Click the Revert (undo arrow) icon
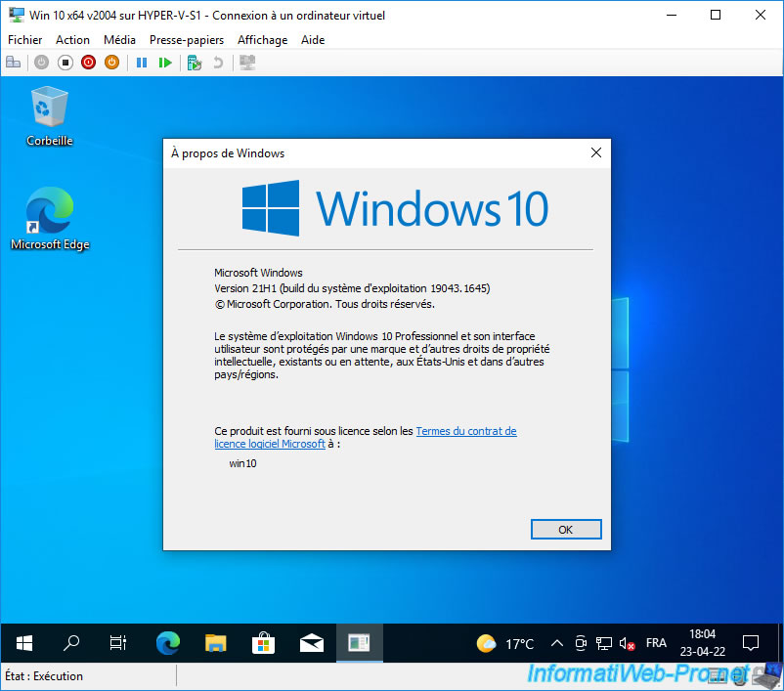784x691 pixels. (218, 63)
